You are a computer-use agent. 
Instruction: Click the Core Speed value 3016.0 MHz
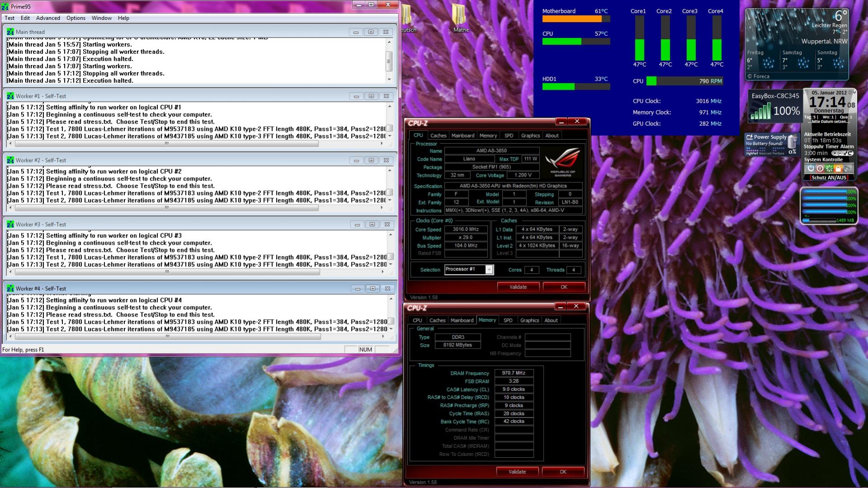tap(466, 229)
